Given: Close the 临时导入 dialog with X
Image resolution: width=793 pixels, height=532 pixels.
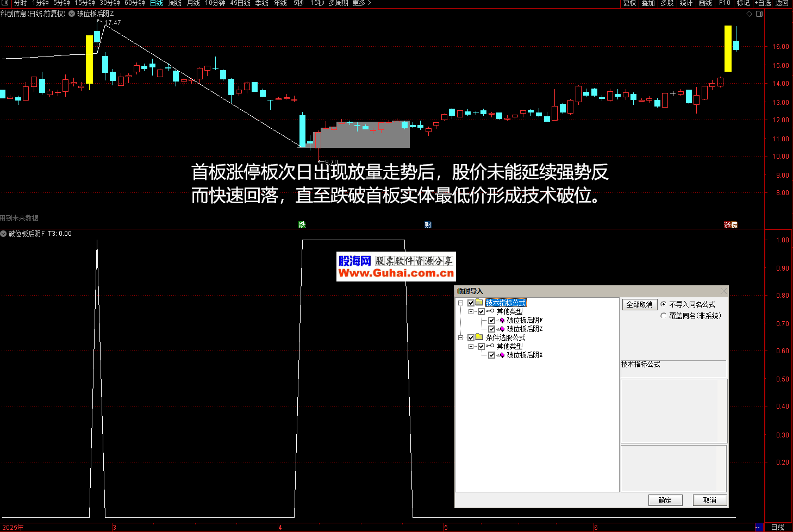Looking at the screenshot, I should [x=723, y=291].
